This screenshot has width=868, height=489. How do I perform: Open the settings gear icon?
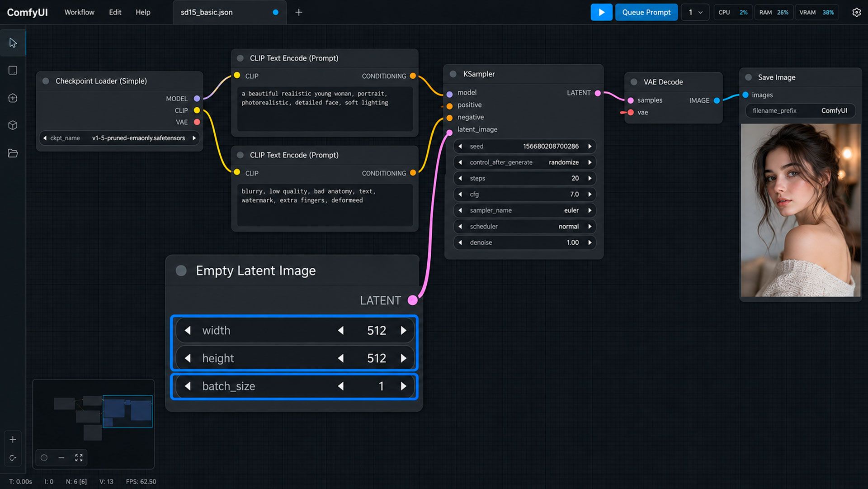tap(856, 12)
